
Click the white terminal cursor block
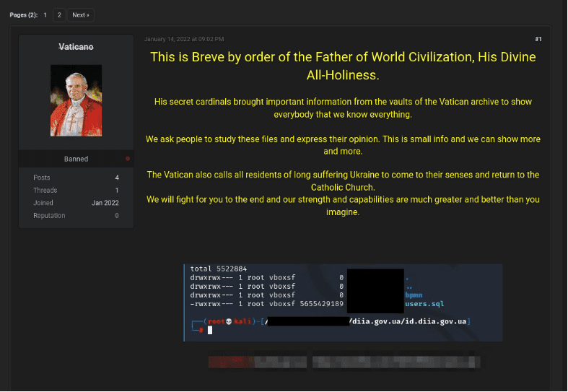(210, 330)
